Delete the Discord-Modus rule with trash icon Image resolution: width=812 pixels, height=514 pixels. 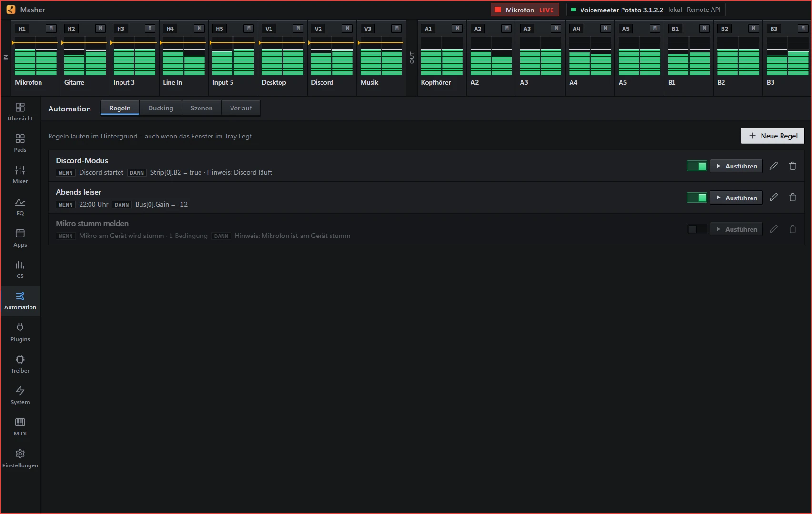tap(792, 166)
